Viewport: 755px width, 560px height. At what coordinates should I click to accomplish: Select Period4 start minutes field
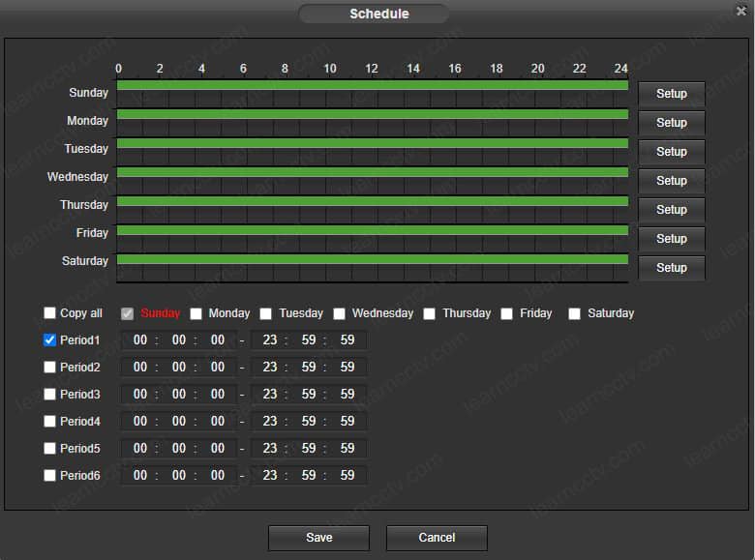(x=179, y=422)
